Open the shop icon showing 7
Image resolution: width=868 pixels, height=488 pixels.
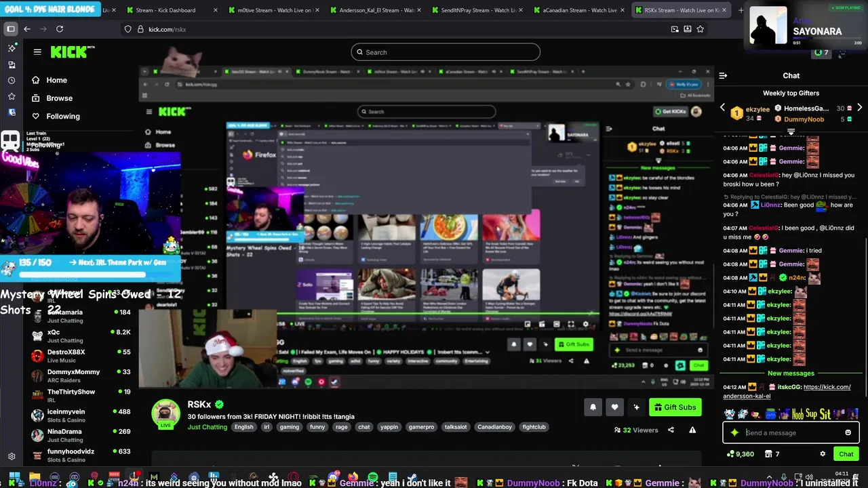pos(772,454)
